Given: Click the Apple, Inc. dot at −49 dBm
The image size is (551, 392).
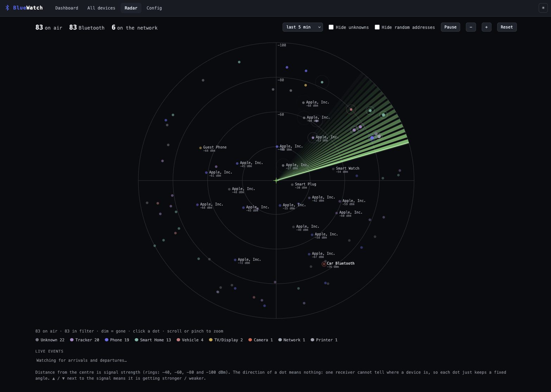Looking at the screenshot, I should click(x=293, y=227).
